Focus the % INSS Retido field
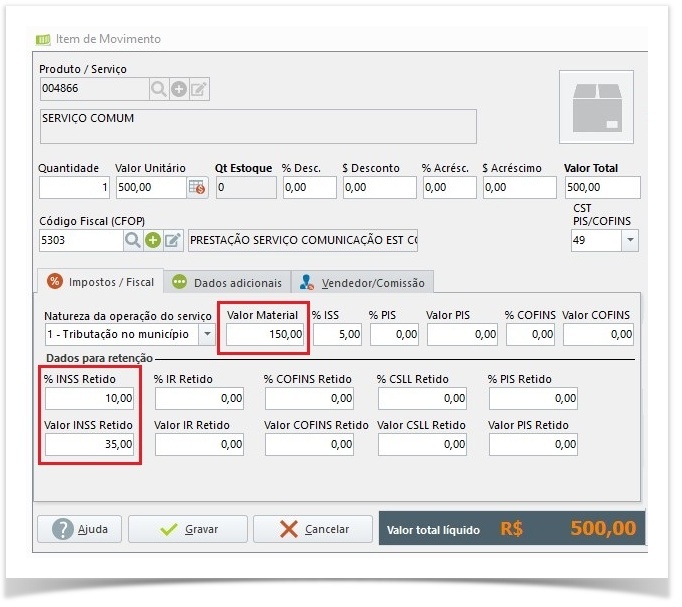The image size is (682, 607). tap(89, 398)
